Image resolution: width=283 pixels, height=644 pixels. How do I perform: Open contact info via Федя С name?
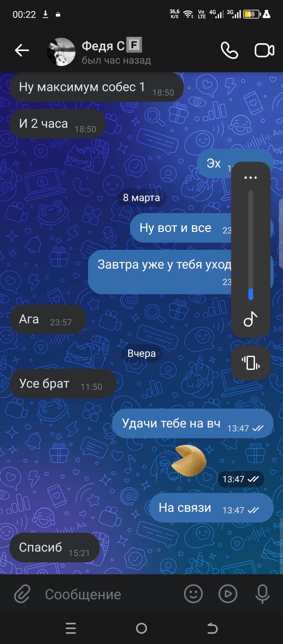pyautogui.click(x=103, y=46)
